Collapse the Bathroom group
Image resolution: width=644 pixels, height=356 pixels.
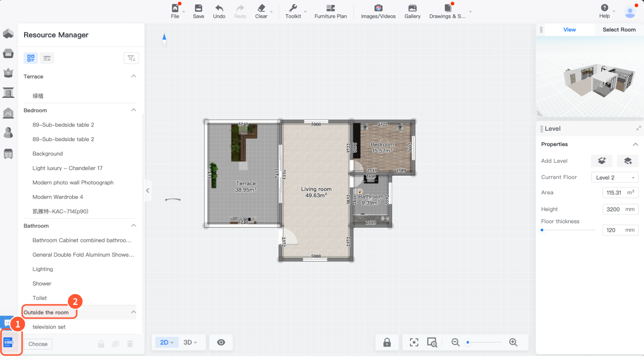(x=133, y=226)
